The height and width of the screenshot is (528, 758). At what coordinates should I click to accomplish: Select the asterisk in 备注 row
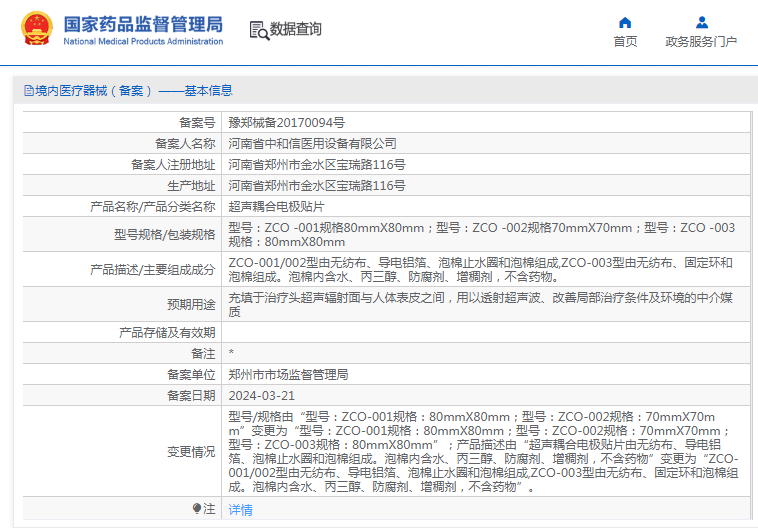[231, 353]
